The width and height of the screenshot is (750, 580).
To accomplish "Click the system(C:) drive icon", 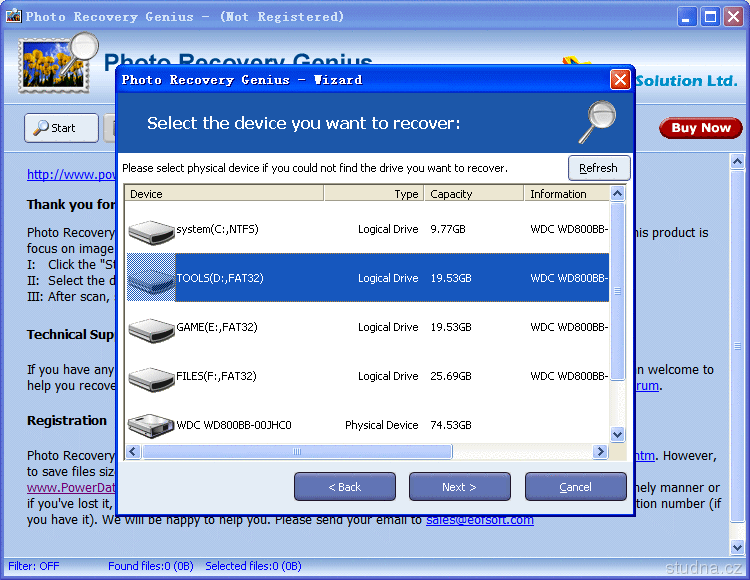I will [151, 231].
